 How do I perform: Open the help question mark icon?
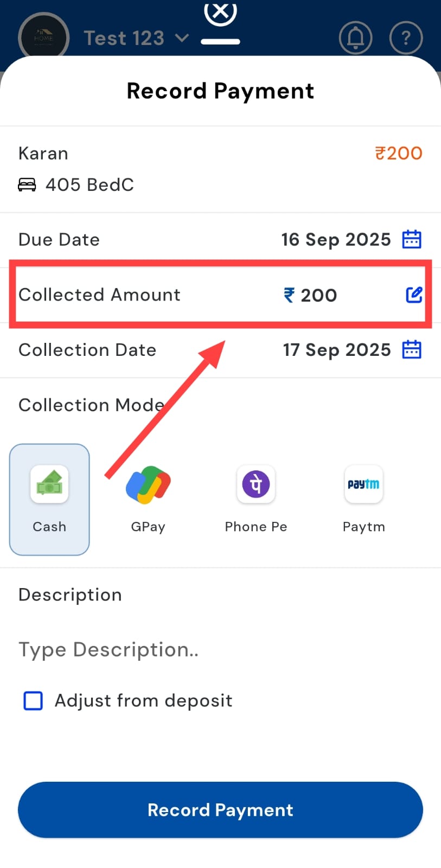point(406,38)
